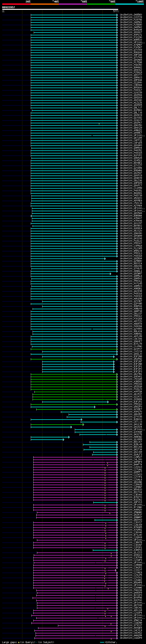146x644 pixels.
Task: Click the cyan alignment bar for UniRef100_A3RE53
Action: pos(105,550)
